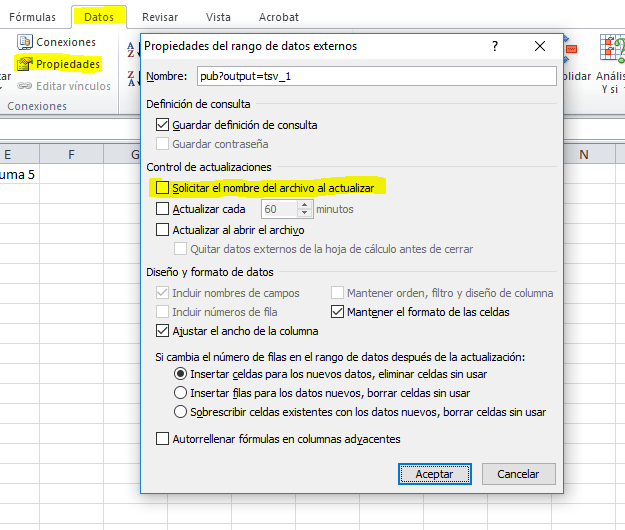
Task: Click the Propiedades label in the ribbon
Action: coord(68,64)
